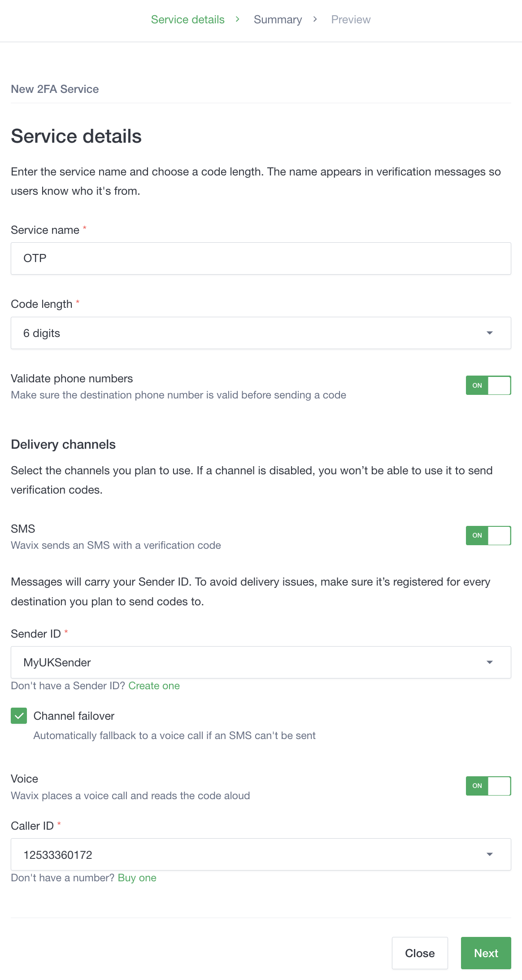The image size is (522, 980).
Task: Click the Buy one number link
Action: pos(137,878)
